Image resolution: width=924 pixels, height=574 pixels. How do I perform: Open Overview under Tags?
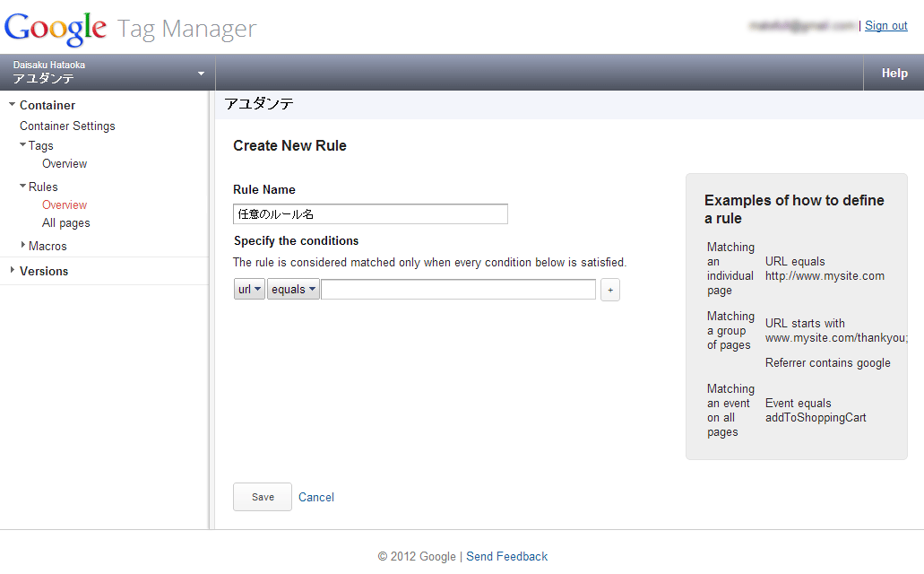65,164
